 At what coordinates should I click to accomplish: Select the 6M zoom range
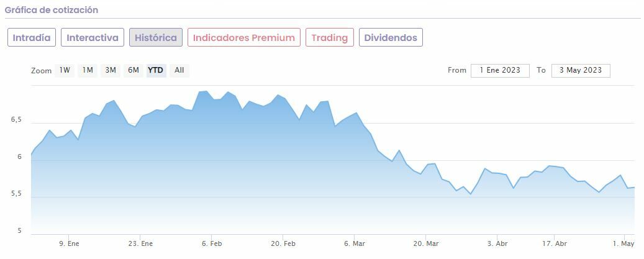(x=134, y=70)
